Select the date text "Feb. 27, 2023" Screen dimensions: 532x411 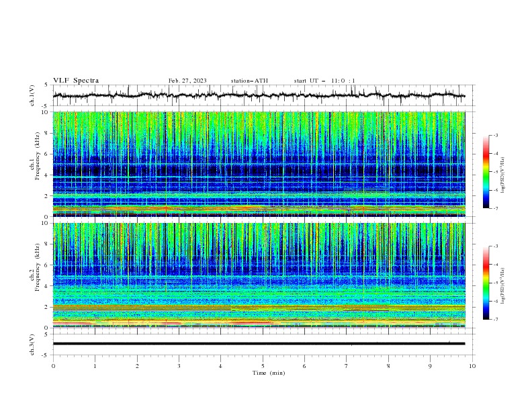click(187, 81)
